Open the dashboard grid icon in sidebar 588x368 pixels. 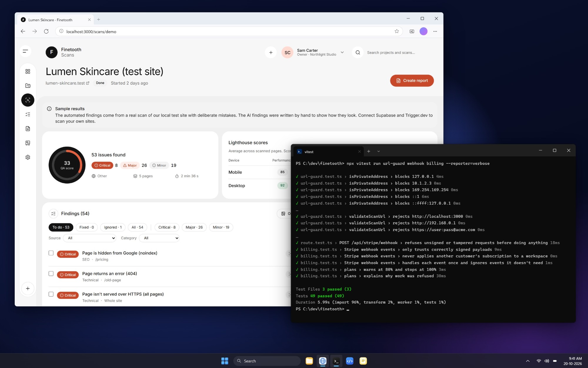pos(28,72)
